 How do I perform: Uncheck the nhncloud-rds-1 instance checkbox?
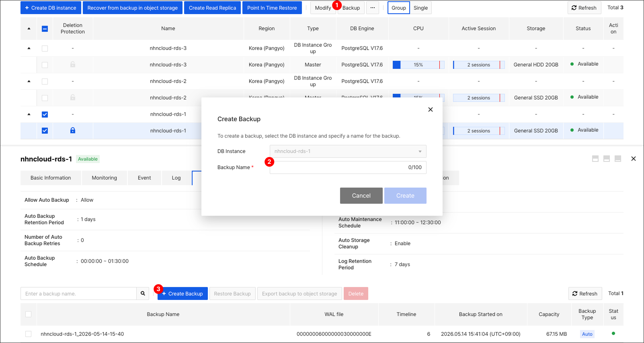[45, 131]
